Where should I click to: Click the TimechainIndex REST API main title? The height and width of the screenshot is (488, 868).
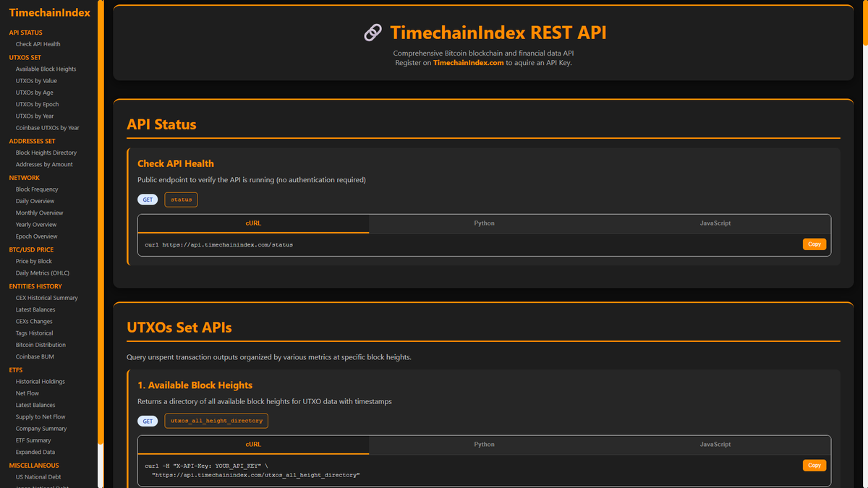[x=498, y=33]
